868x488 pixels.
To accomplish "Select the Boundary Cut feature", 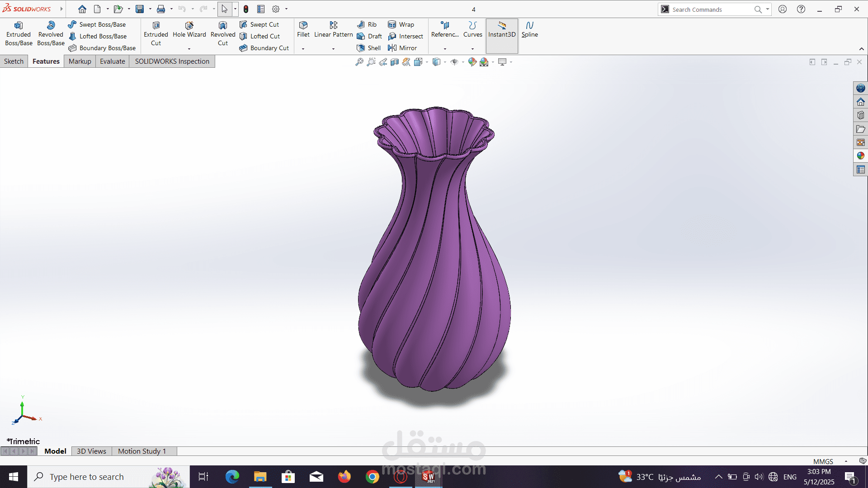I will tap(264, 48).
